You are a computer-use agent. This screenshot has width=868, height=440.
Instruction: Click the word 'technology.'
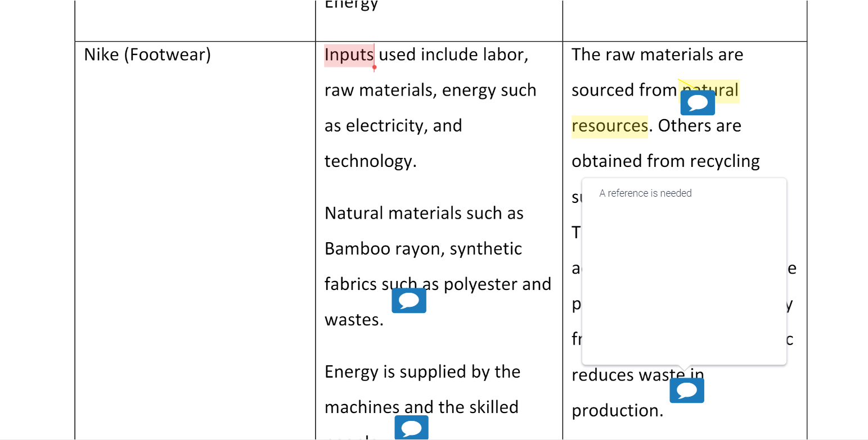371,161
